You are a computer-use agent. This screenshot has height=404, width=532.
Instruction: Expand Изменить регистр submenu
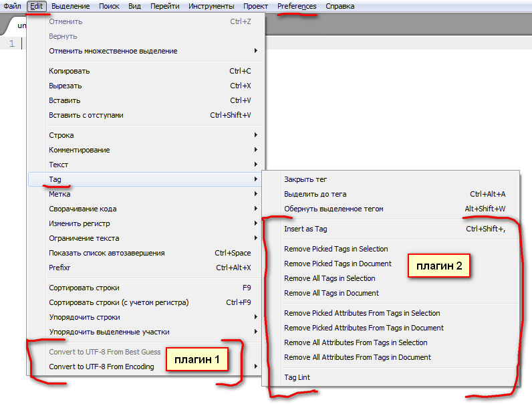click(x=145, y=223)
